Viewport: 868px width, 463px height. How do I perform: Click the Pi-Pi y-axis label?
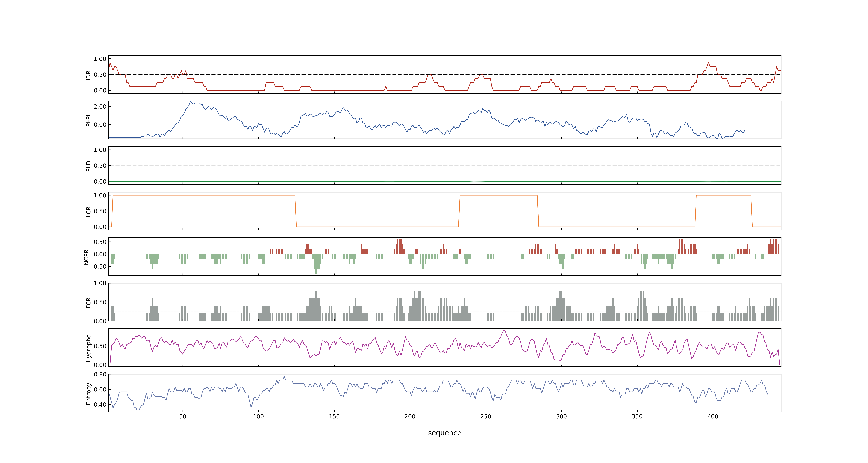[89, 120]
